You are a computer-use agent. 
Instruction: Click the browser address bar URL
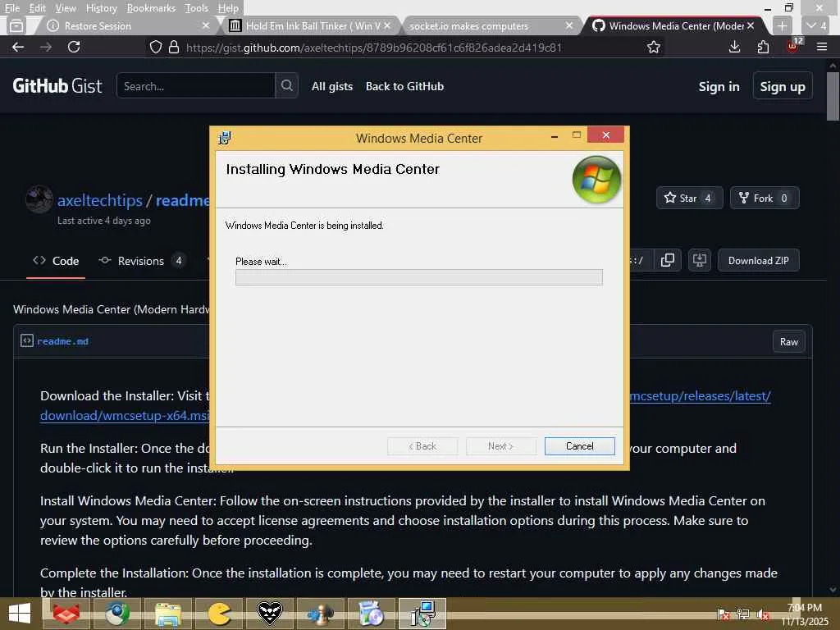(x=374, y=47)
